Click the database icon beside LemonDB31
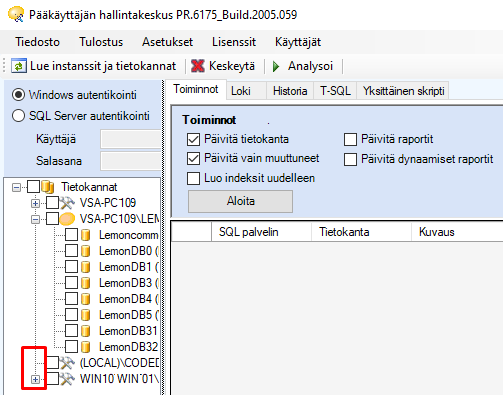The height and width of the screenshot is (395, 503). [x=86, y=331]
